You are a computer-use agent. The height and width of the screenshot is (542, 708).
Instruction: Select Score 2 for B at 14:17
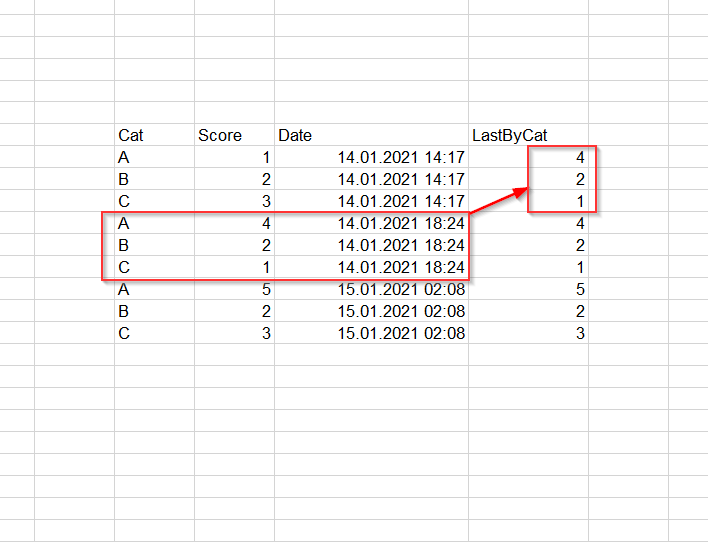(234, 179)
